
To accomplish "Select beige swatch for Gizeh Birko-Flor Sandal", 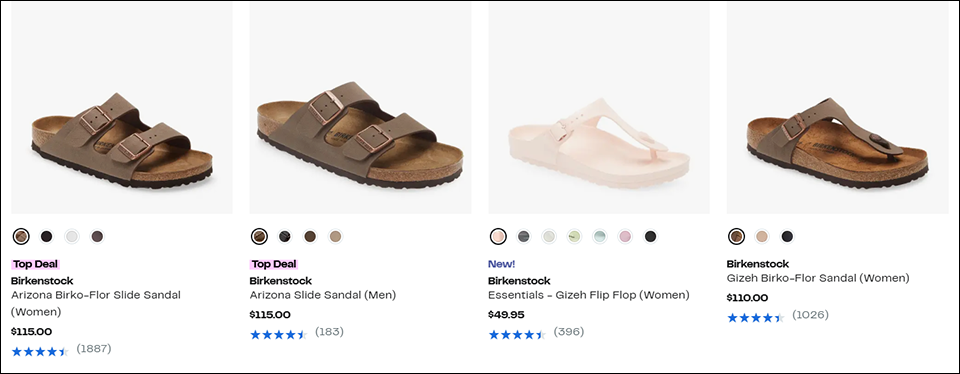I will pos(762,236).
